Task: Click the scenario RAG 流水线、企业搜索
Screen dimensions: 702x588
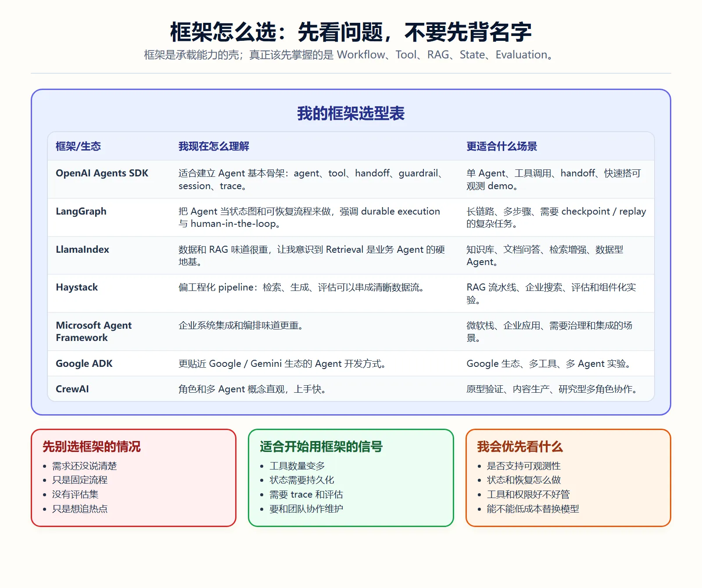Action: coord(551,294)
